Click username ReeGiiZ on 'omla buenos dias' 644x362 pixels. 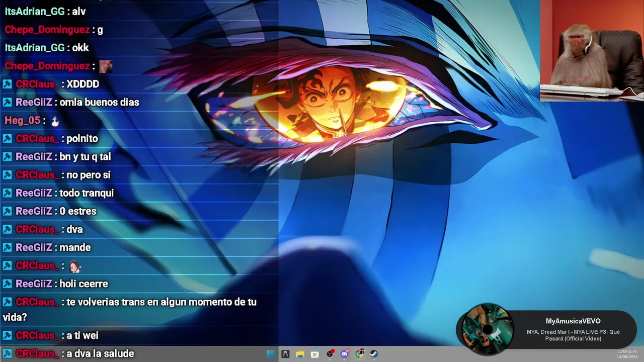(x=34, y=102)
